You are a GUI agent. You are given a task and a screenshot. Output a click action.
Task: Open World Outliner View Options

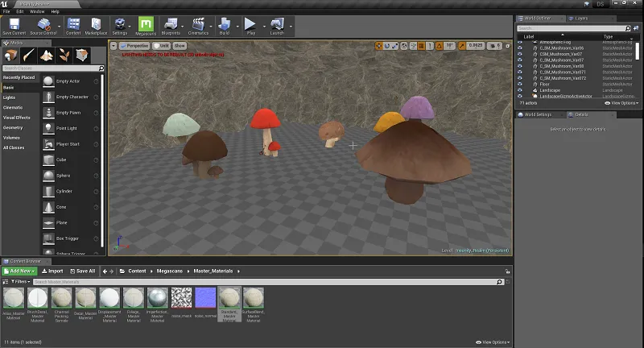click(621, 103)
